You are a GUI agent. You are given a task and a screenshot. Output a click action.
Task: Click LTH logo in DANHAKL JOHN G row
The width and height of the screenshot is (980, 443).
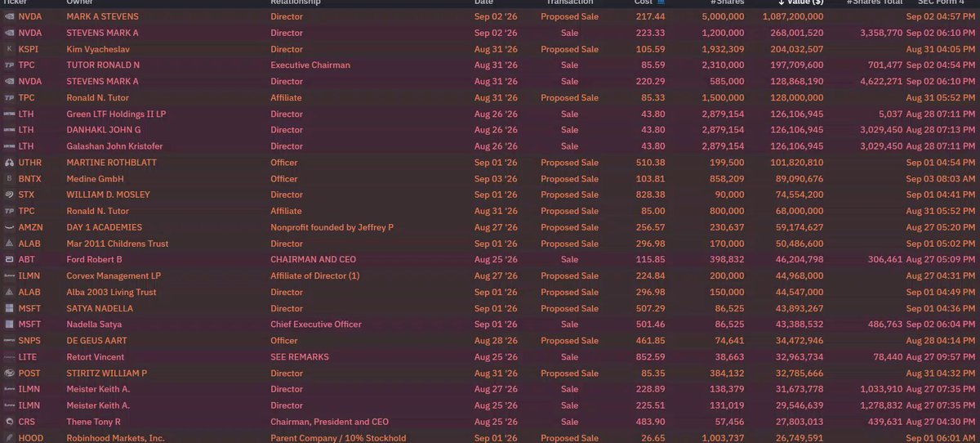9,130
